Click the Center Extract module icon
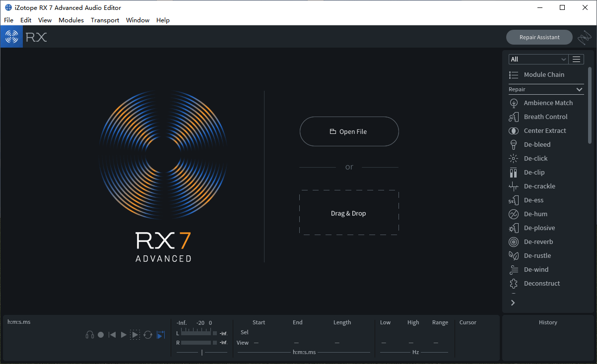The image size is (597, 364). point(514,131)
